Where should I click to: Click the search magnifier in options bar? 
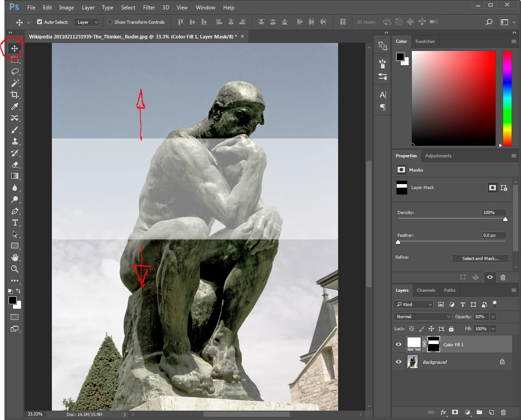tap(489, 22)
